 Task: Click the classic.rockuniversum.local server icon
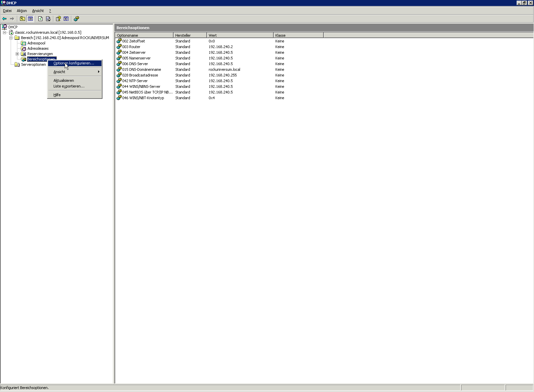[11, 32]
